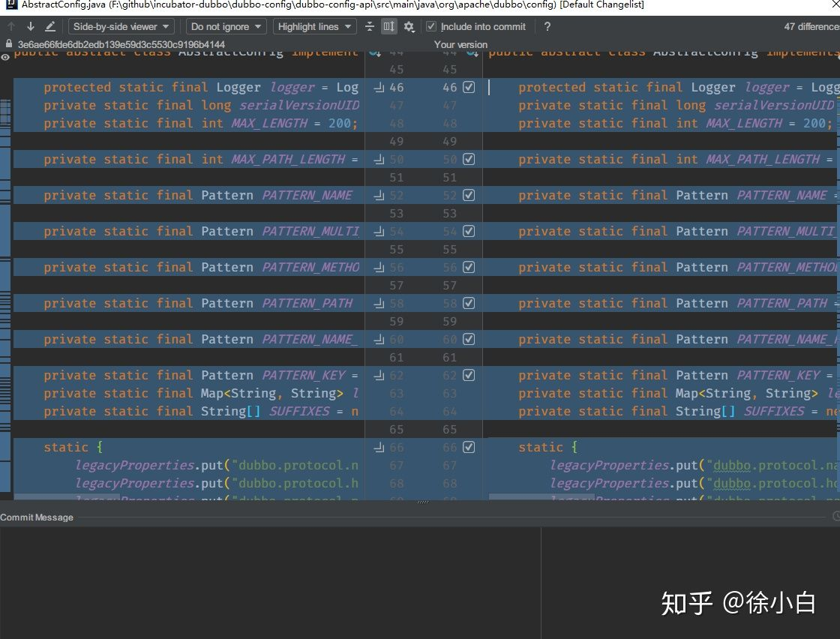This screenshot has height=639, width=840.
Task: Revert change arrow at line 52
Action: (379, 196)
